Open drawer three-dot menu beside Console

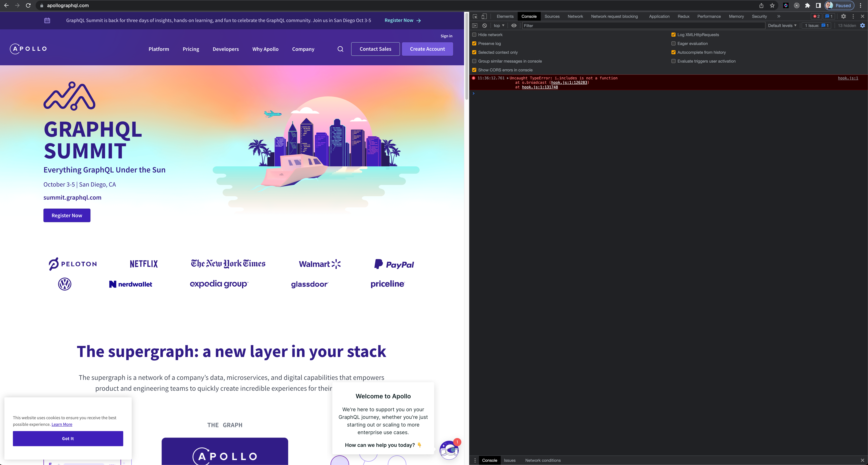[x=475, y=460]
